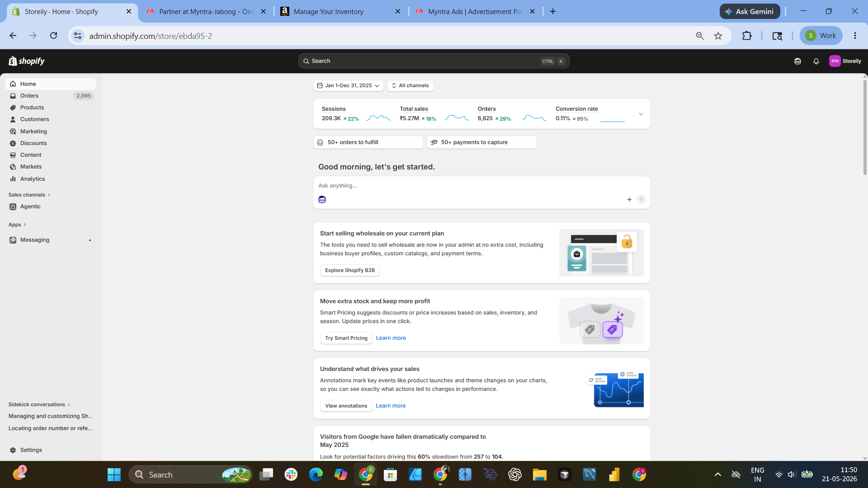Image resolution: width=868 pixels, height=488 pixels.
Task: Open the Windows Start menu
Action: [x=114, y=474]
